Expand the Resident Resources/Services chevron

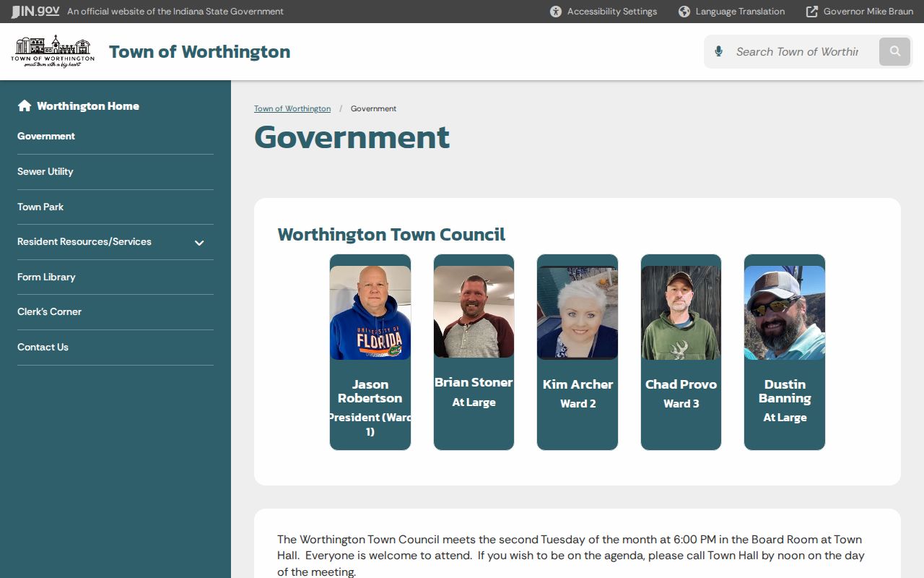(x=199, y=243)
